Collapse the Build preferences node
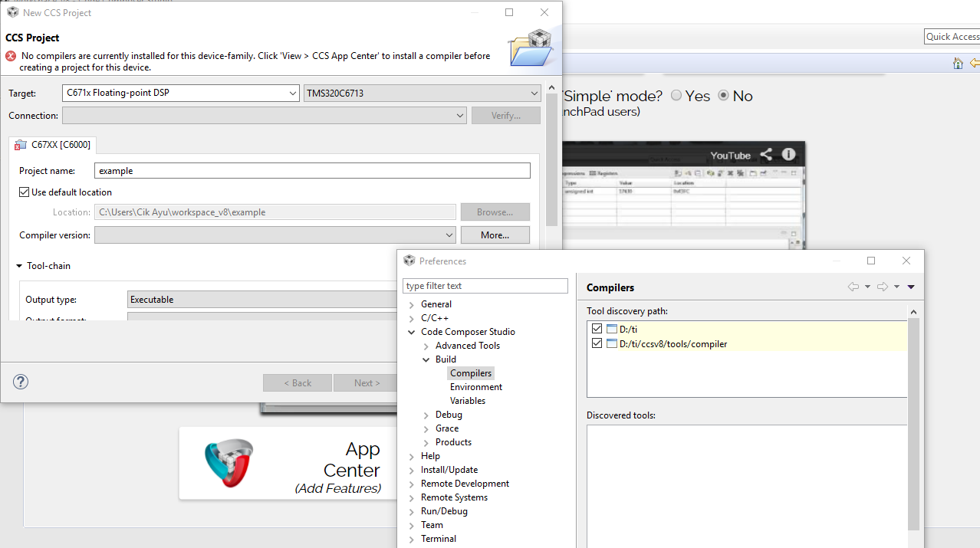Screen dimensions: 980x548 426,359
